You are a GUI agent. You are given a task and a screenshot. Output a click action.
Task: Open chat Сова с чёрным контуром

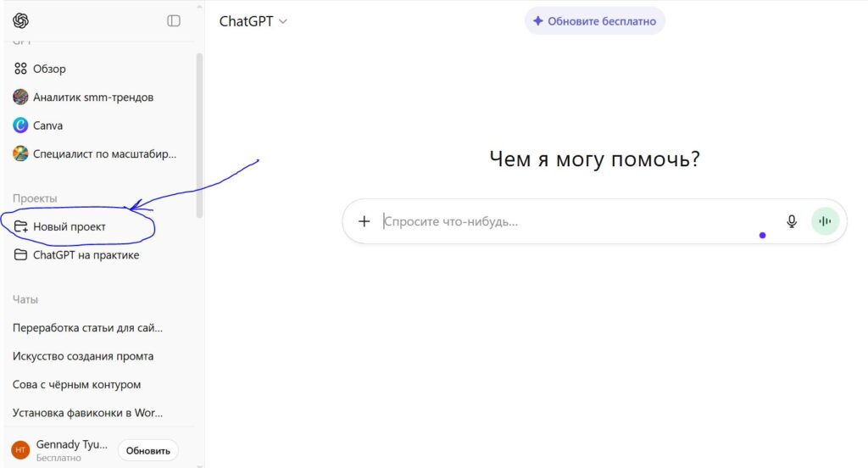(76, 384)
